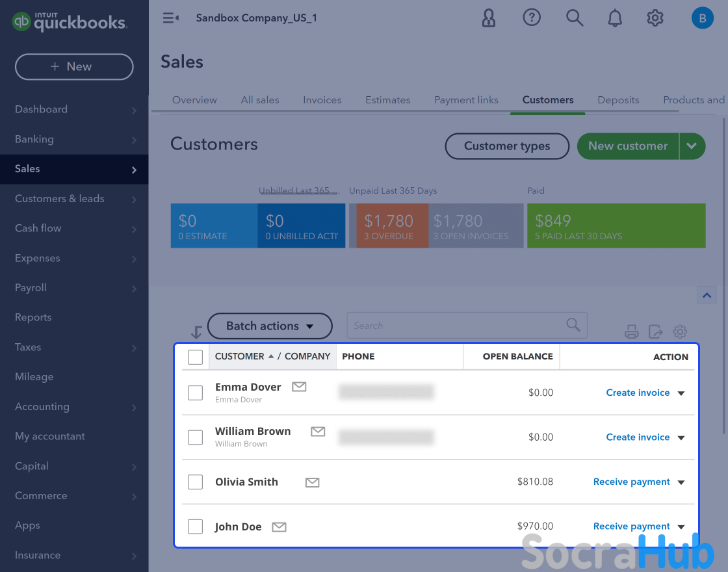Switch to the Invoices tab

[322, 100]
